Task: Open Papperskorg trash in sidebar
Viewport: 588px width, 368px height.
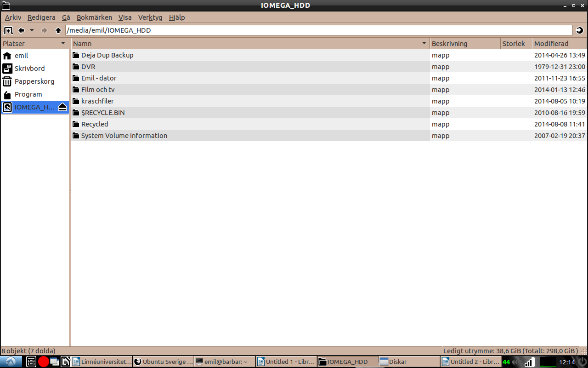Action: pos(35,81)
